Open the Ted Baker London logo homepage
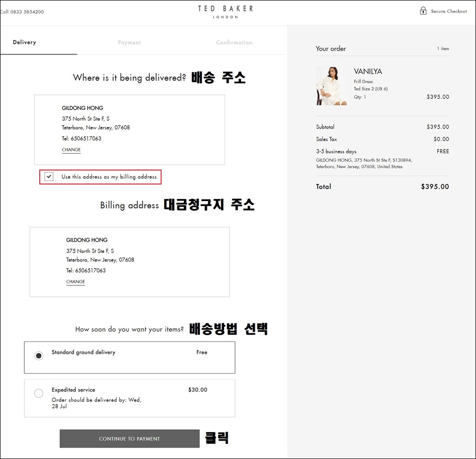 click(225, 12)
